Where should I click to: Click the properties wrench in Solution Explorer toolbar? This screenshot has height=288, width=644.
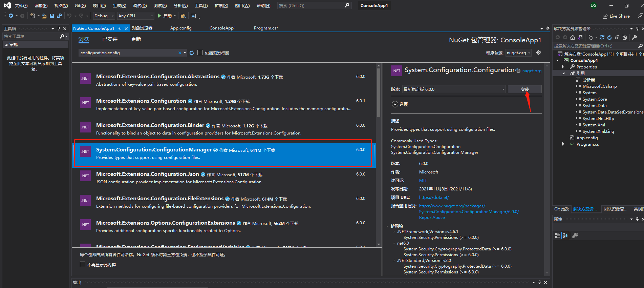[635, 37]
